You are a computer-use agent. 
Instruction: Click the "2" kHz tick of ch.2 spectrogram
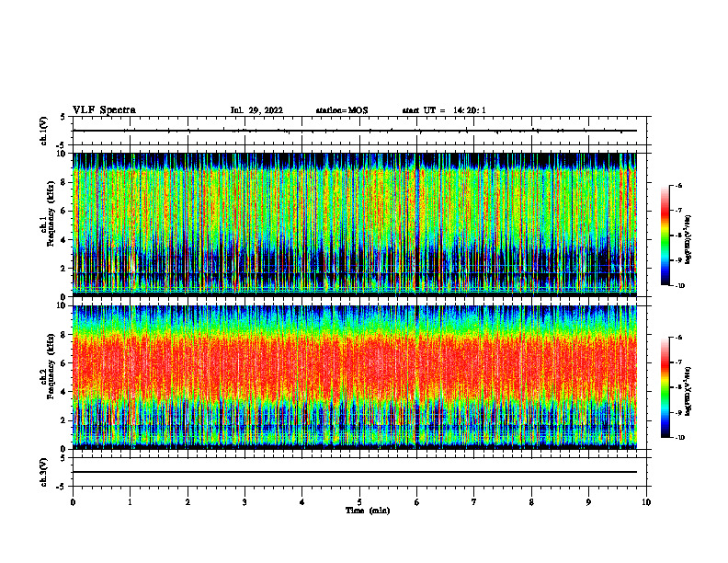[x=63, y=420]
